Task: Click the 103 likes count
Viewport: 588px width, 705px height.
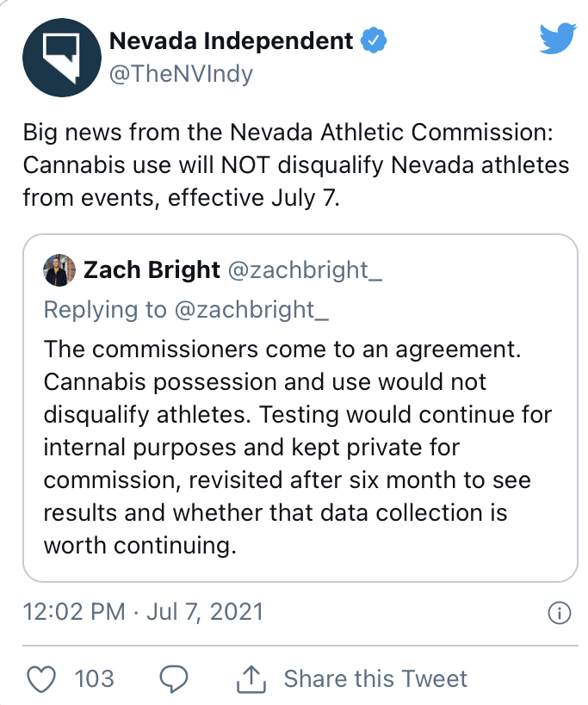Action: (x=95, y=678)
